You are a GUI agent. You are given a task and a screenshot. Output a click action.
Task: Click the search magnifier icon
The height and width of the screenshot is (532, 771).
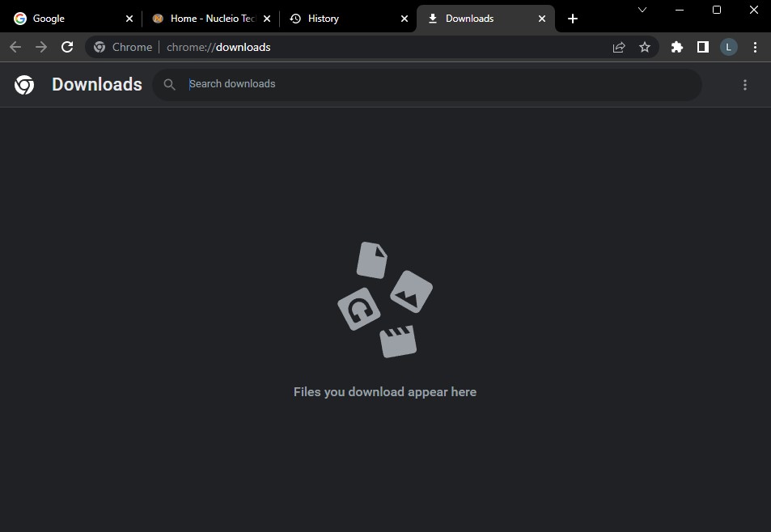pyautogui.click(x=170, y=85)
